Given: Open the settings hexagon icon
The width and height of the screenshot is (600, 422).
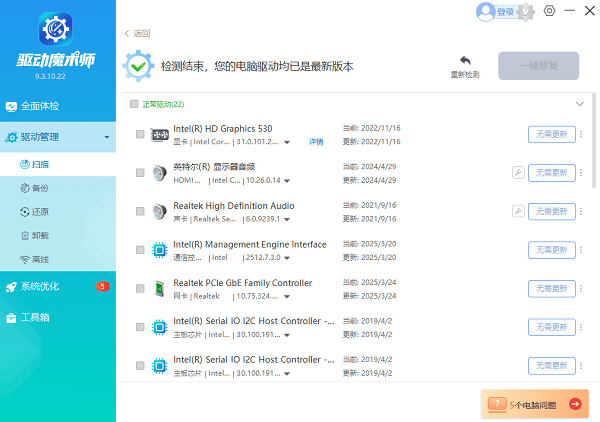Looking at the screenshot, I should (549, 11).
